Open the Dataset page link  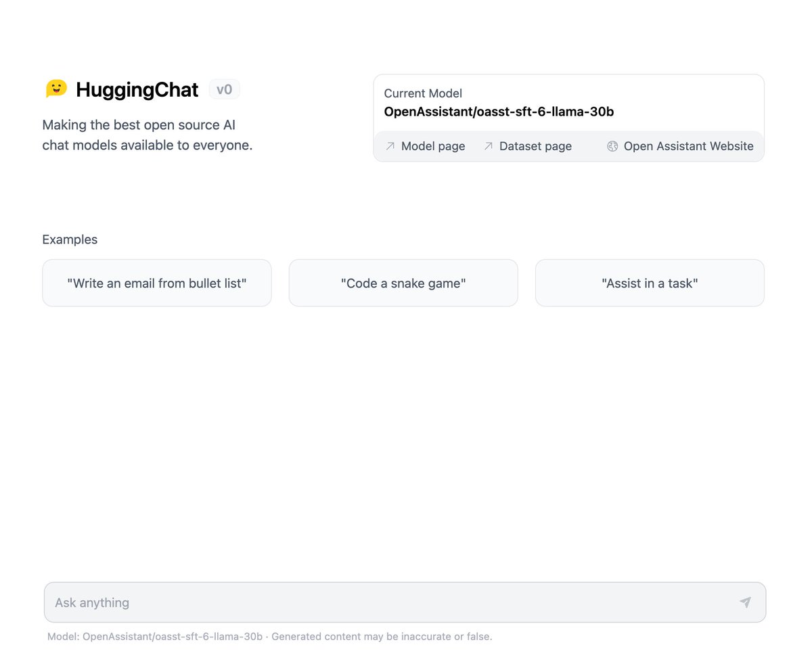(x=527, y=146)
